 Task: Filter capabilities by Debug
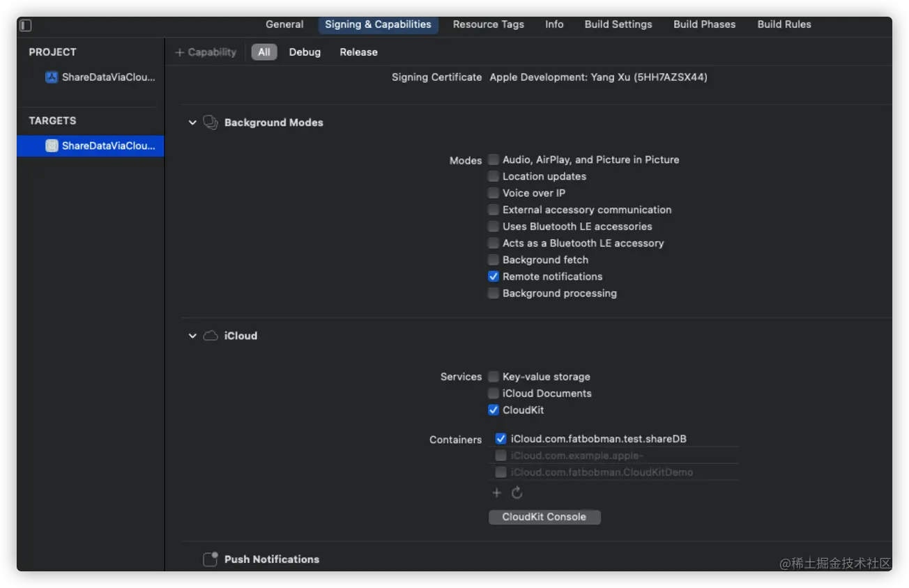point(305,52)
